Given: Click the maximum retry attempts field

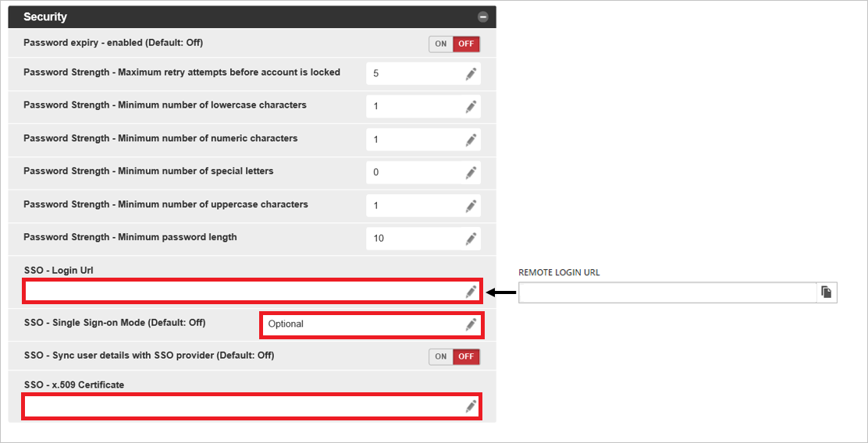Looking at the screenshot, I should [x=424, y=73].
